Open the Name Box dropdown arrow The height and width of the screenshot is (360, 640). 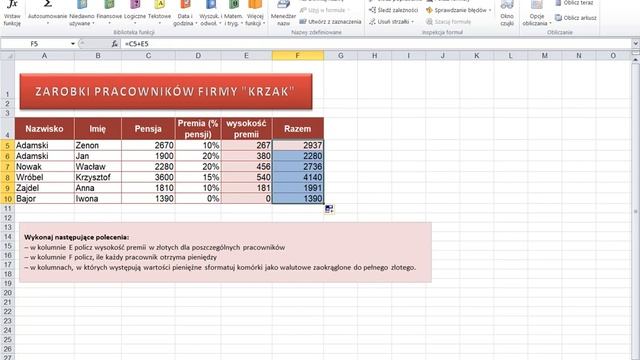[x=73, y=44]
